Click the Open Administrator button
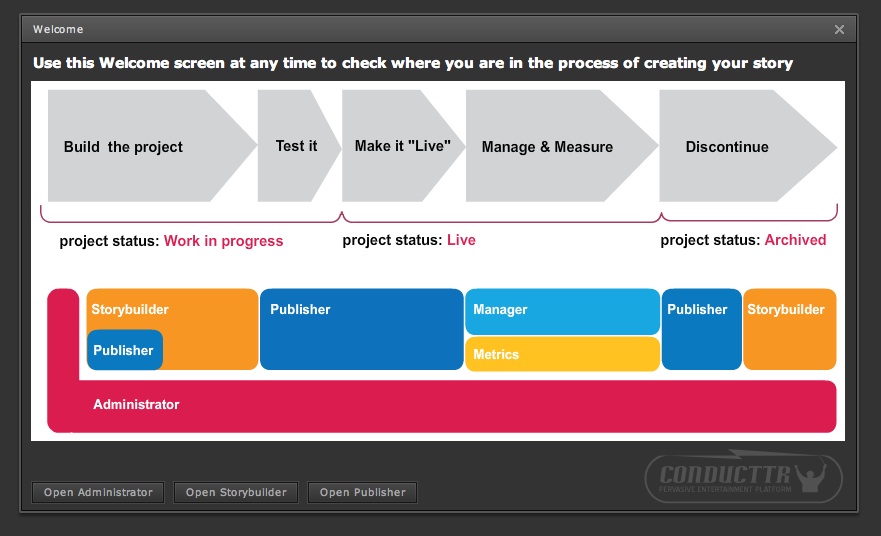This screenshot has height=536, width=881. 98,492
